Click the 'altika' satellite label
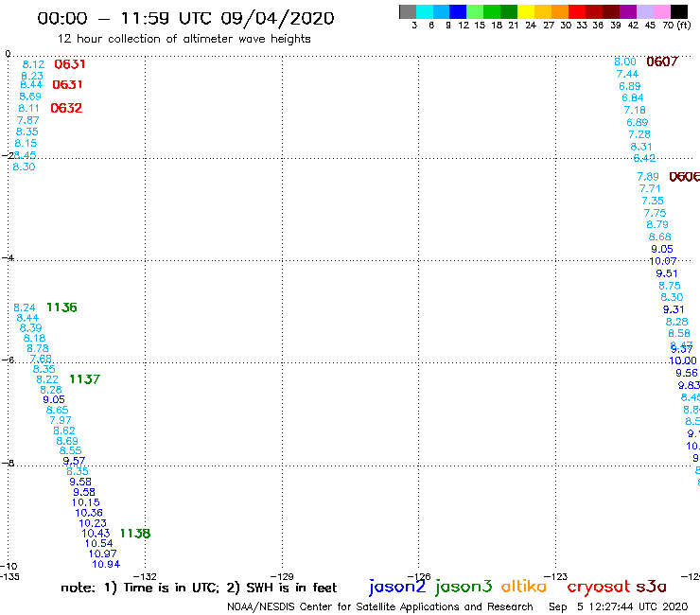The width and height of the screenshot is (700, 615). (523, 587)
